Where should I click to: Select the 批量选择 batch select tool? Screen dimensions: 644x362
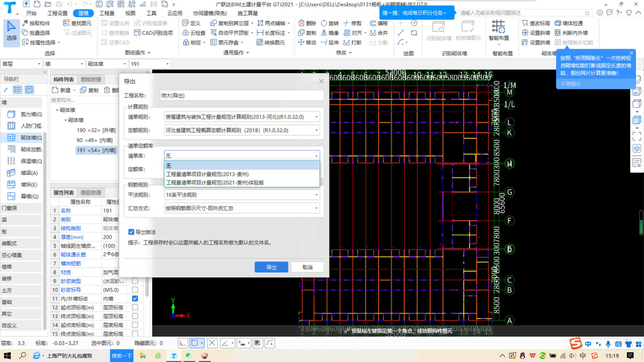click(x=36, y=33)
